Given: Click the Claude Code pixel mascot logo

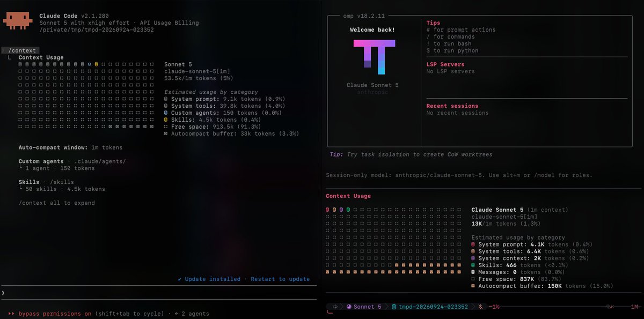Looking at the screenshot, I should pos(18,20).
